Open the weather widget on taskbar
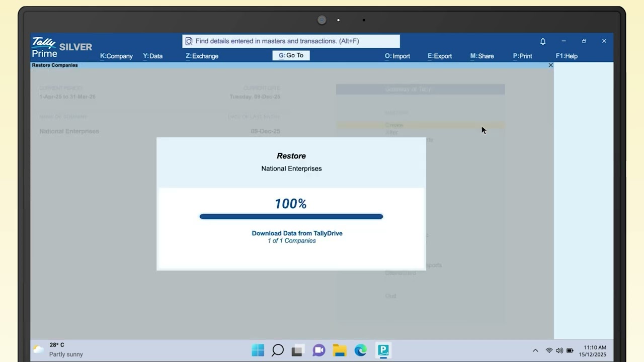644x362 pixels. [x=58, y=349]
